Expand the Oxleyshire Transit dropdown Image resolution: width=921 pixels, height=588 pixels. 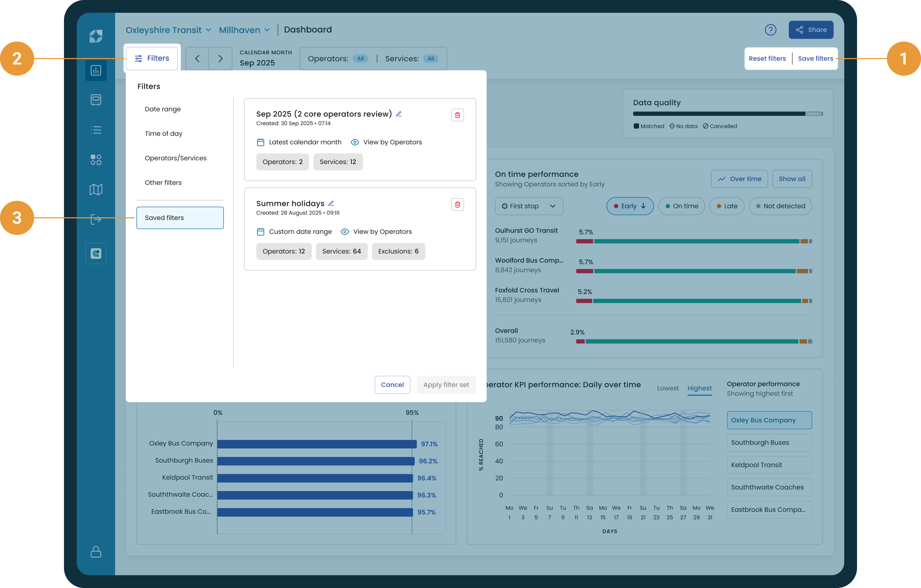click(x=168, y=30)
